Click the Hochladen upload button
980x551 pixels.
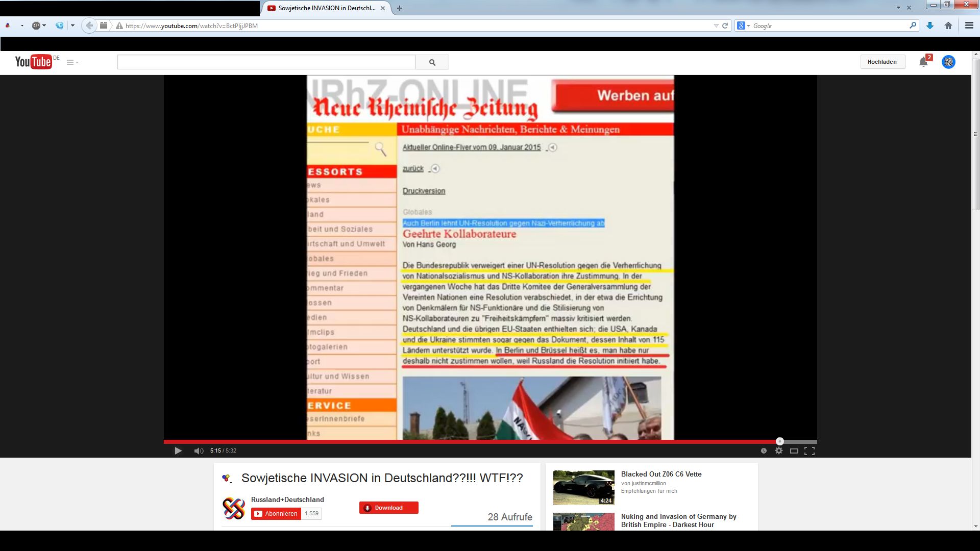[882, 62]
